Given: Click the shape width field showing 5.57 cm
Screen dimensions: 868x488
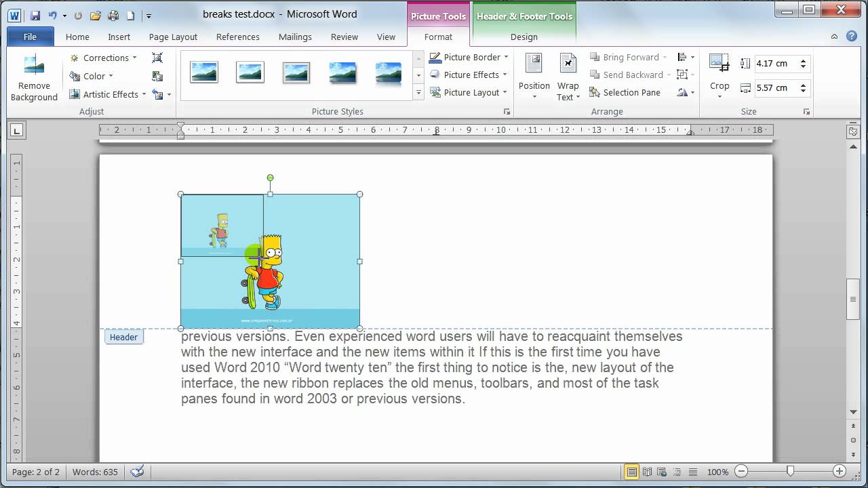Looking at the screenshot, I should [x=775, y=87].
